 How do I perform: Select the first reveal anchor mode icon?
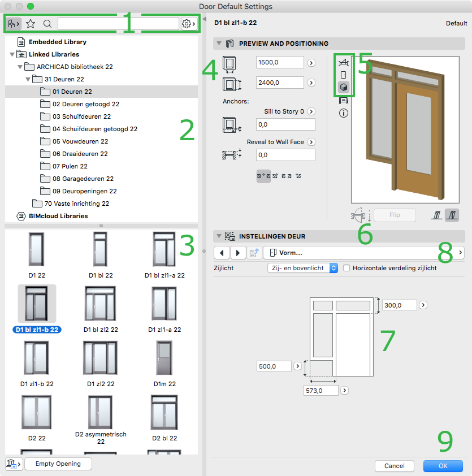coord(263,176)
